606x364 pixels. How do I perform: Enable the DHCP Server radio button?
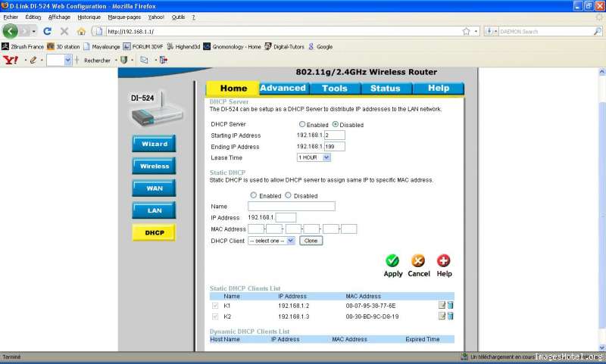302,124
